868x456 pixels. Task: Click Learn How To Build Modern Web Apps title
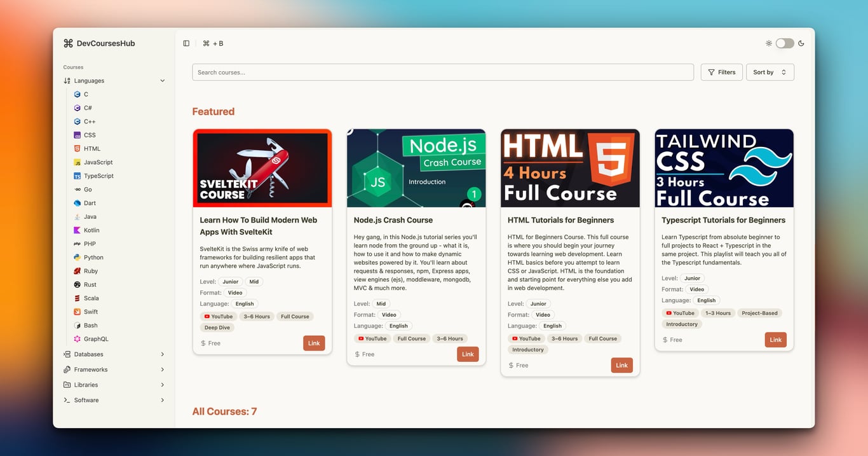click(259, 226)
